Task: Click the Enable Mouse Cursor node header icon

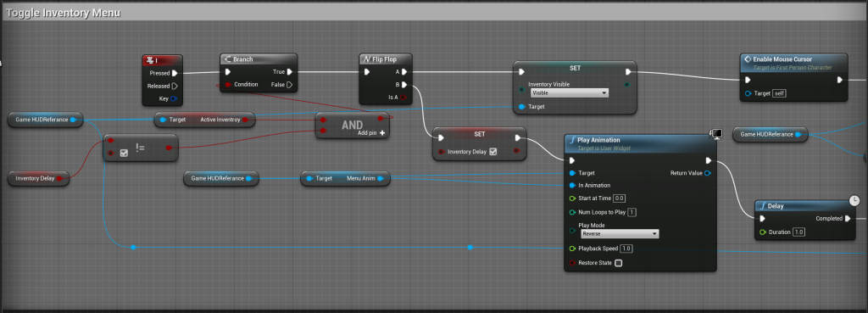Action: click(748, 59)
